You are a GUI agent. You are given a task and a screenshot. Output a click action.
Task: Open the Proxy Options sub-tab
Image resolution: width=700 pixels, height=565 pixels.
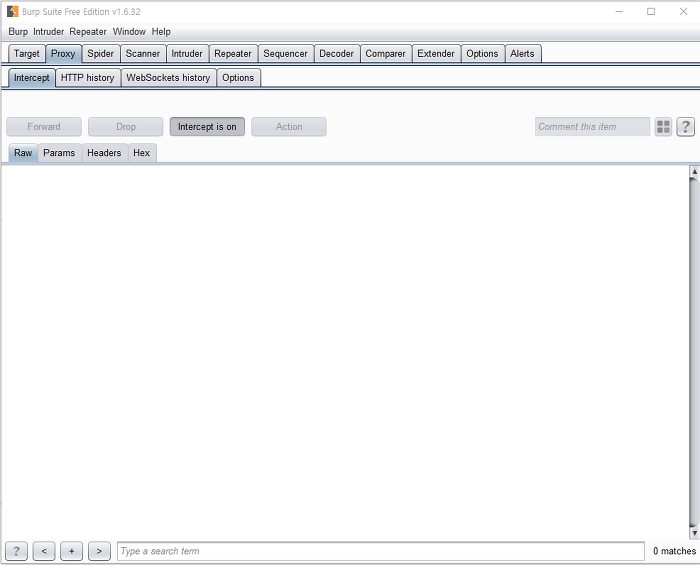click(x=238, y=78)
